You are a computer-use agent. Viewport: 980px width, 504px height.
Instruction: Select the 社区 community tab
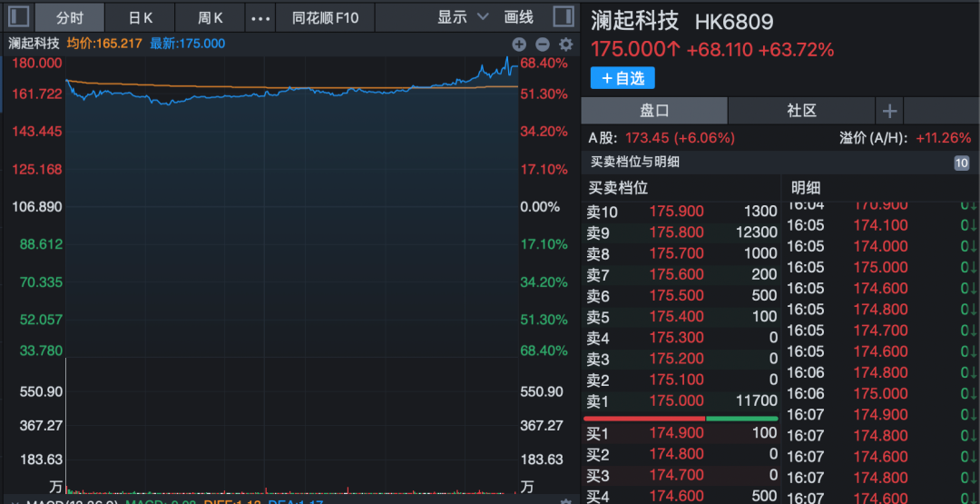coord(801,112)
